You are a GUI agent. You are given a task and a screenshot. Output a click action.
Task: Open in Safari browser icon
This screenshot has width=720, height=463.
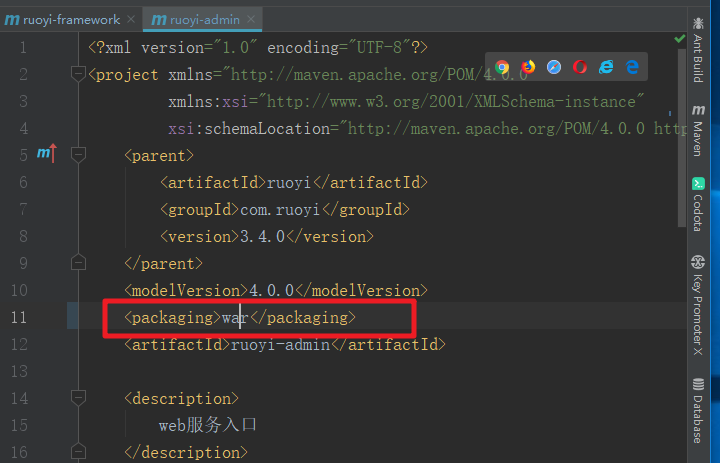(554, 67)
